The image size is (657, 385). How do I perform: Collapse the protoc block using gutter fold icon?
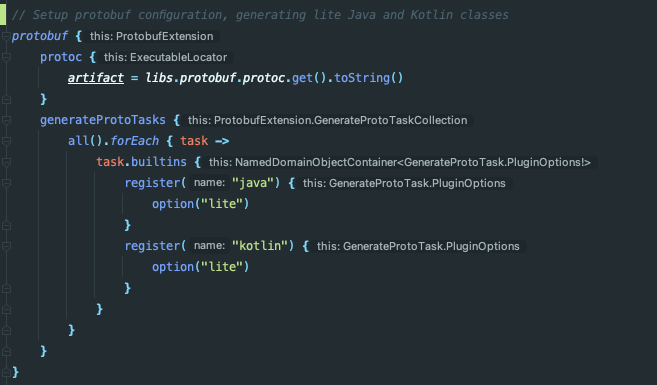click(x=6, y=57)
